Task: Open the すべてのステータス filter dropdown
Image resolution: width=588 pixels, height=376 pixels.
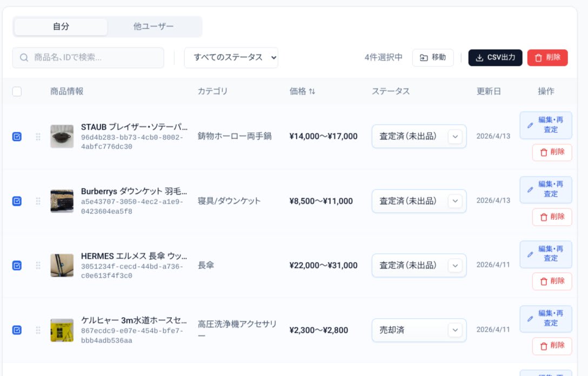Action: (x=231, y=57)
